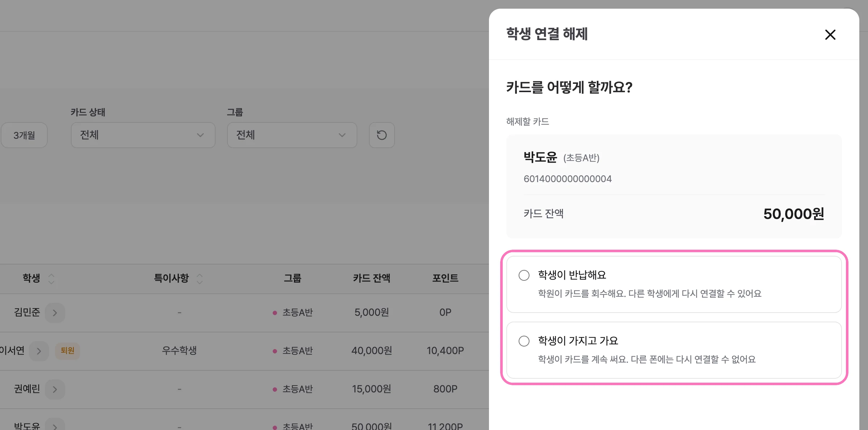Click the 800P points value
Screen dimensions: 868x430
click(x=445, y=389)
